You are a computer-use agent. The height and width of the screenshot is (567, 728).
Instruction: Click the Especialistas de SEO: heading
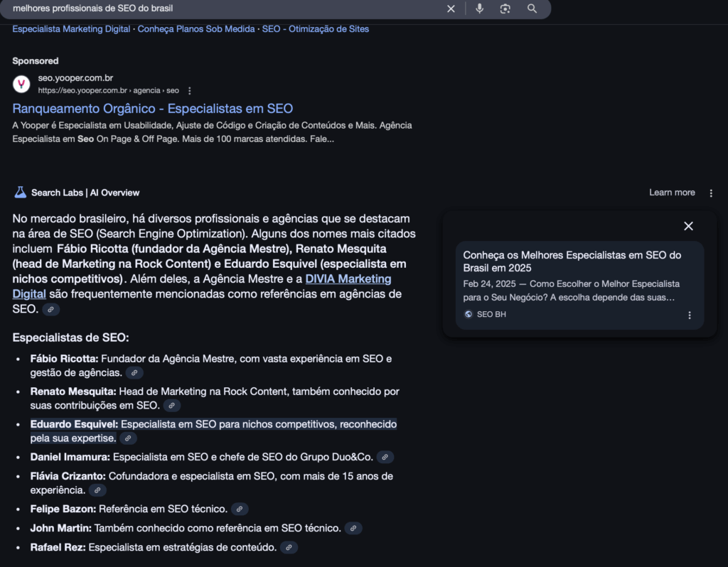(x=70, y=337)
